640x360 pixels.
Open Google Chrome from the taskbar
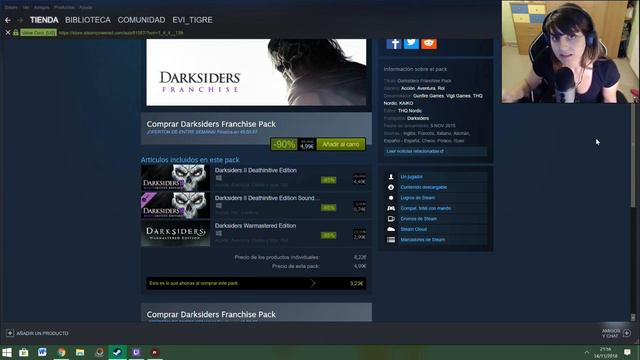[x=61, y=352]
